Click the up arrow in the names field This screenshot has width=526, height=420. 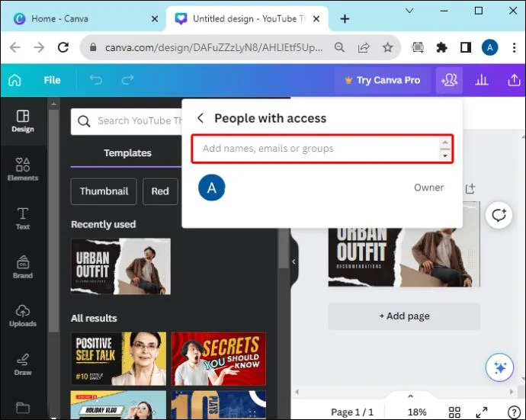coord(445,143)
